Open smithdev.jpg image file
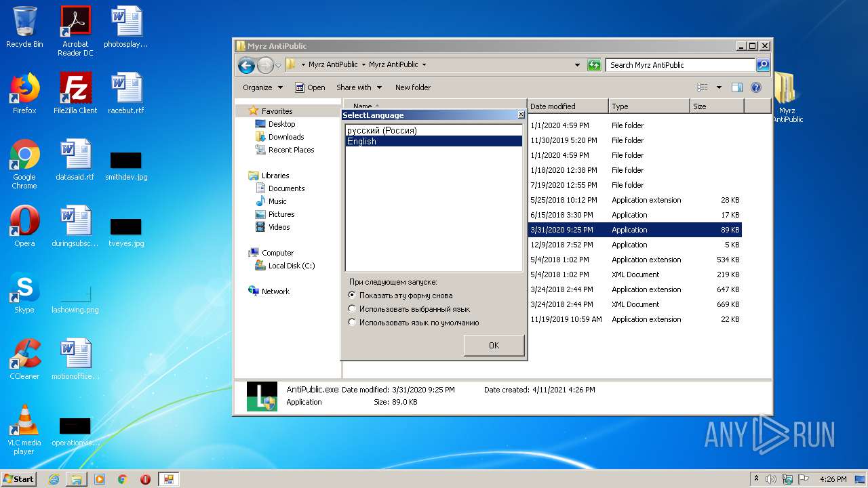 (x=125, y=165)
